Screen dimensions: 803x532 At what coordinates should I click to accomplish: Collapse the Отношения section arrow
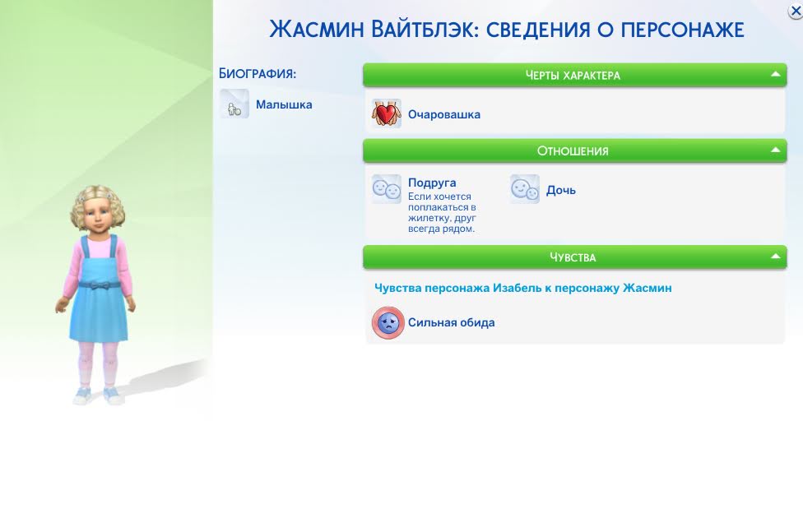pyautogui.click(x=775, y=150)
